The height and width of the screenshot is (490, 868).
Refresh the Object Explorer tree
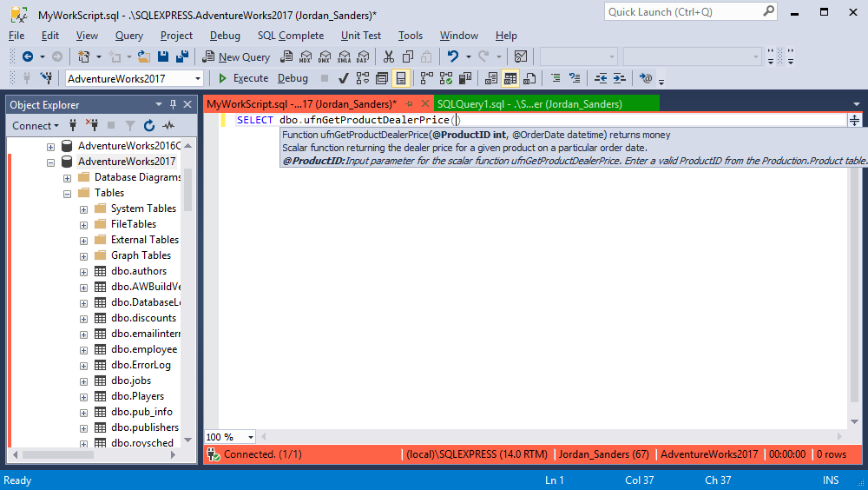pos(149,126)
